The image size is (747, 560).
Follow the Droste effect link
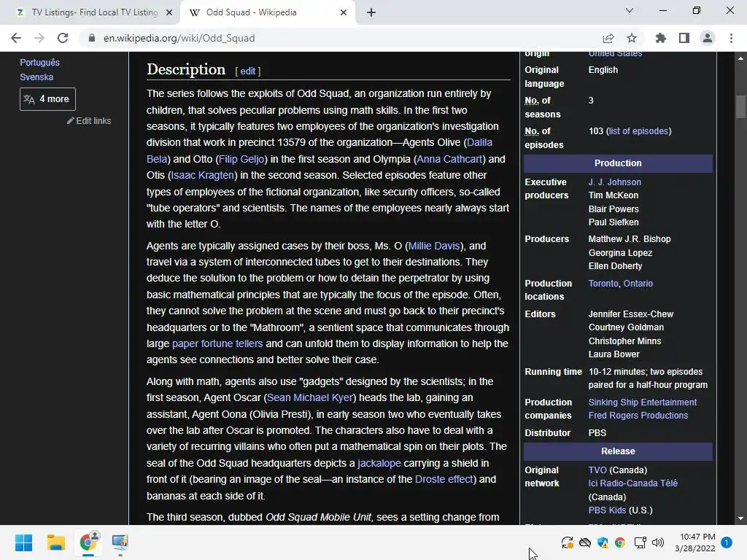pyautogui.click(x=444, y=480)
